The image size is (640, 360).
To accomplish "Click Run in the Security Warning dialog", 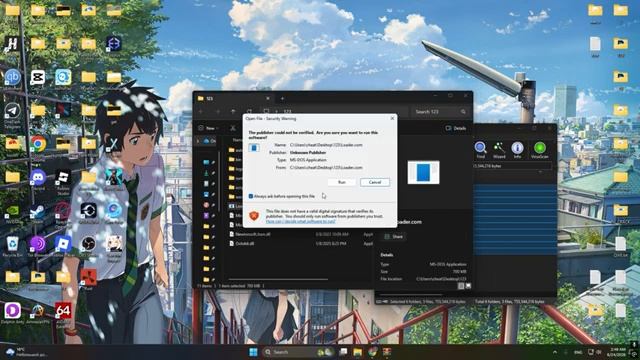I will coord(342,182).
